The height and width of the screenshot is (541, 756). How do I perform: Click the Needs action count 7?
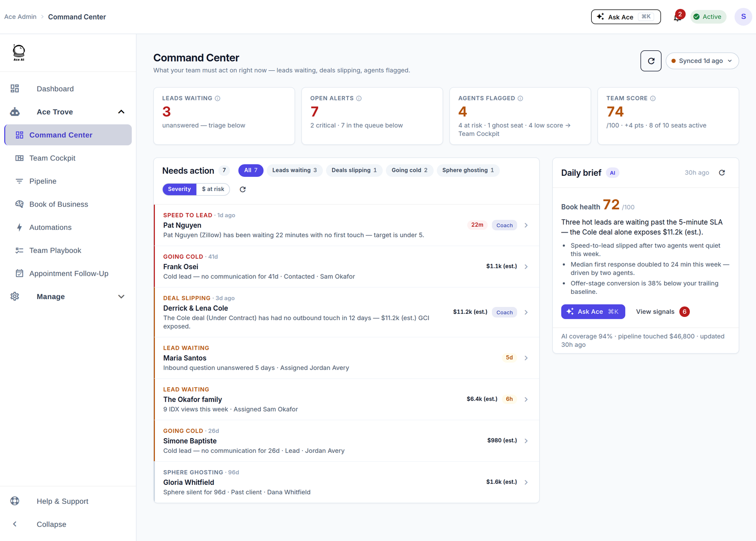tap(224, 171)
